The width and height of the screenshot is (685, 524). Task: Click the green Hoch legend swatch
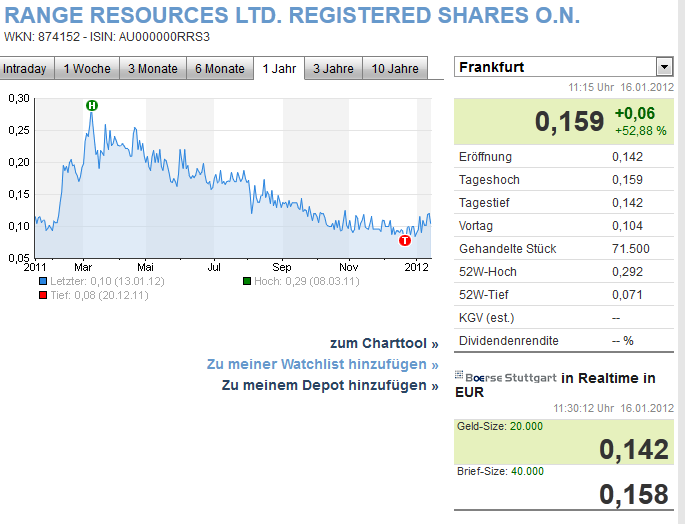[x=247, y=281]
